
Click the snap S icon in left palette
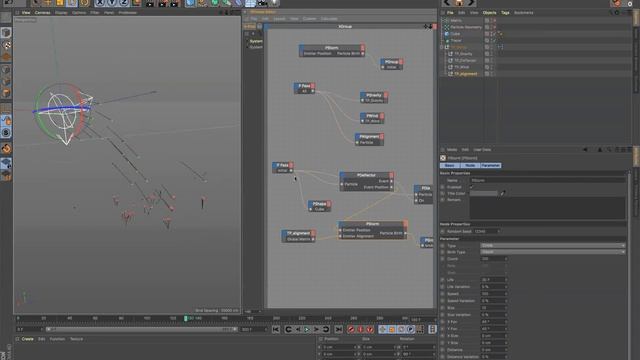coord(6,133)
